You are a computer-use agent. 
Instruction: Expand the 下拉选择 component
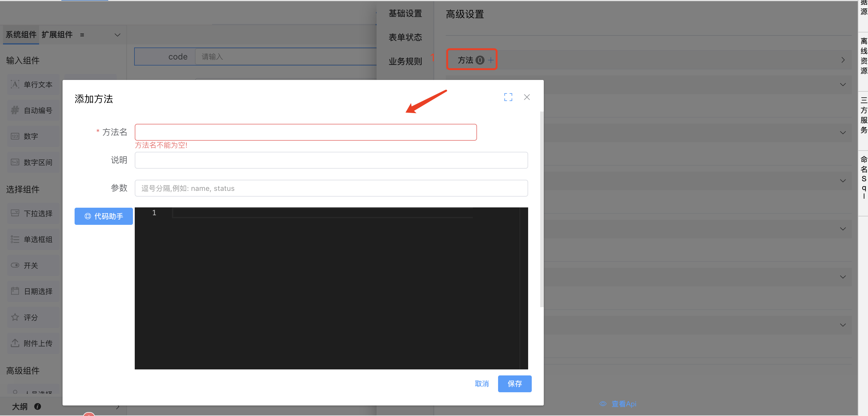[x=33, y=213]
